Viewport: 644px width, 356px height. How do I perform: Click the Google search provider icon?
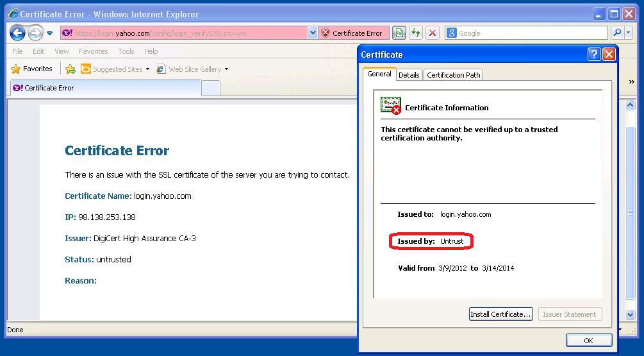[x=451, y=33]
